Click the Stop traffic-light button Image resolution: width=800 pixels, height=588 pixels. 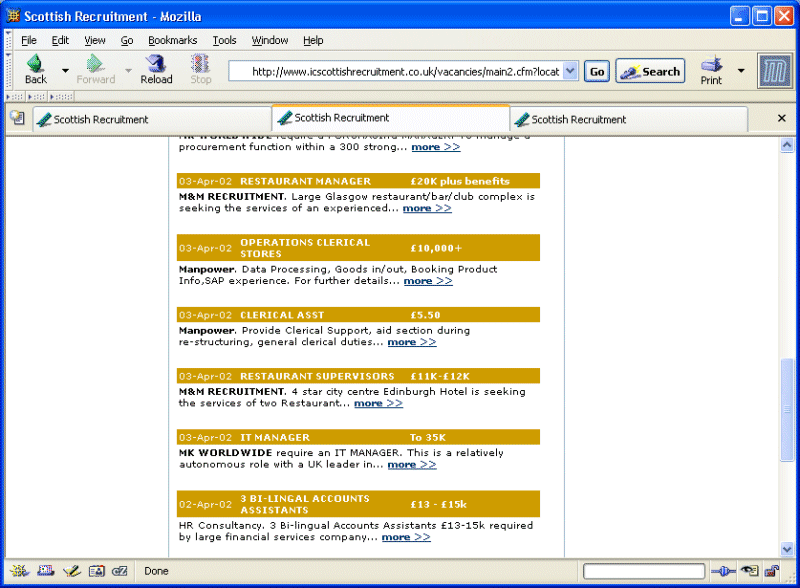coord(201,69)
